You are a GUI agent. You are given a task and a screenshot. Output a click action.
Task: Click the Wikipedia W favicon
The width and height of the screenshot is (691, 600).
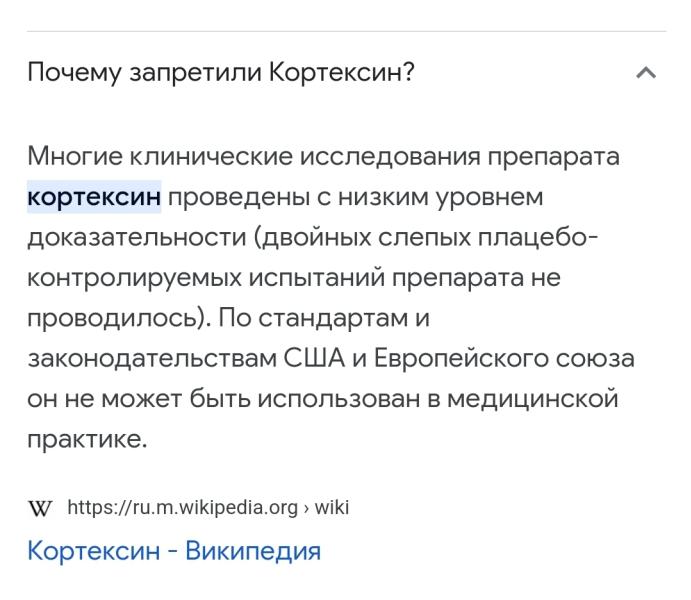40,508
